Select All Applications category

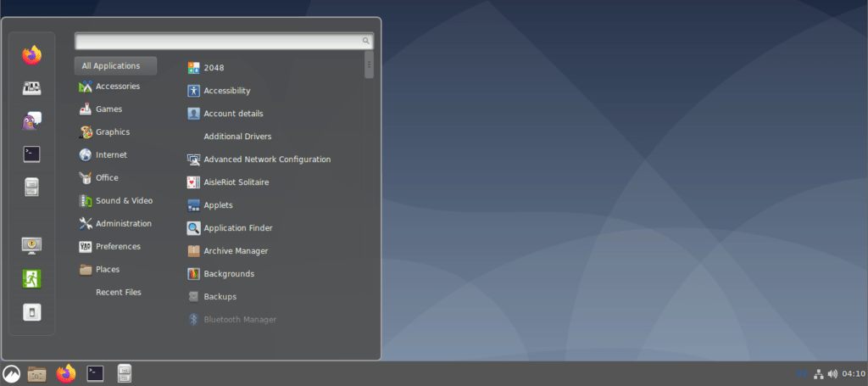115,66
